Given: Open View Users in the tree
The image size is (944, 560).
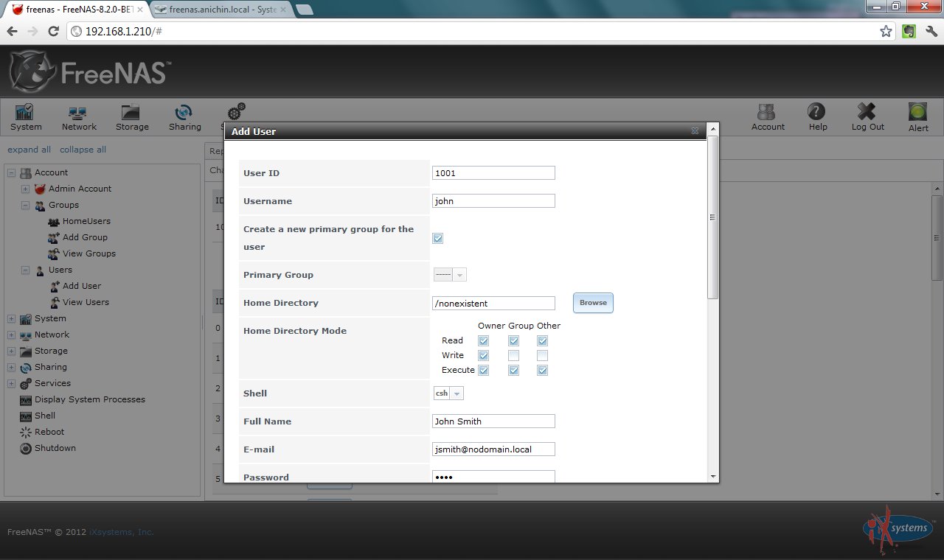Looking at the screenshot, I should point(86,302).
